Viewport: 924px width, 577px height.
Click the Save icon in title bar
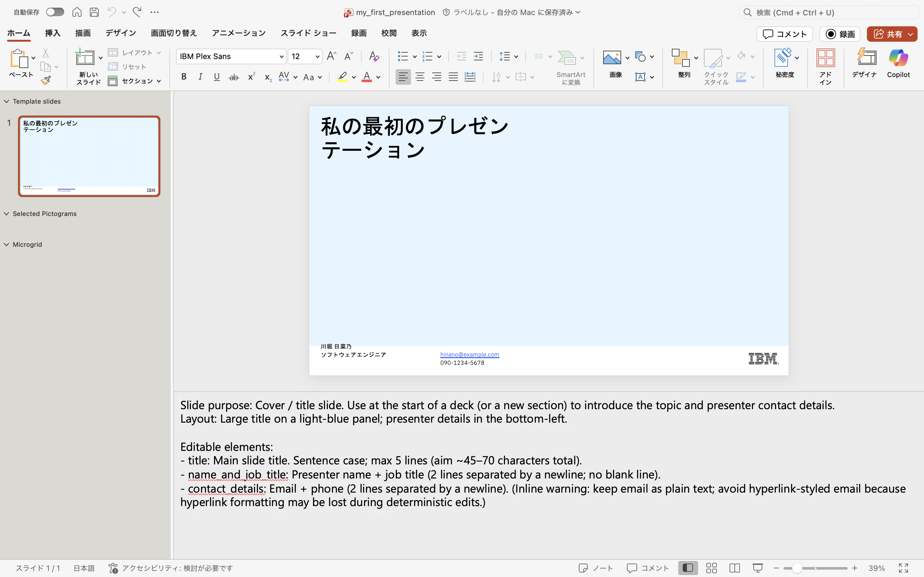pyautogui.click(x=94, y=12)
